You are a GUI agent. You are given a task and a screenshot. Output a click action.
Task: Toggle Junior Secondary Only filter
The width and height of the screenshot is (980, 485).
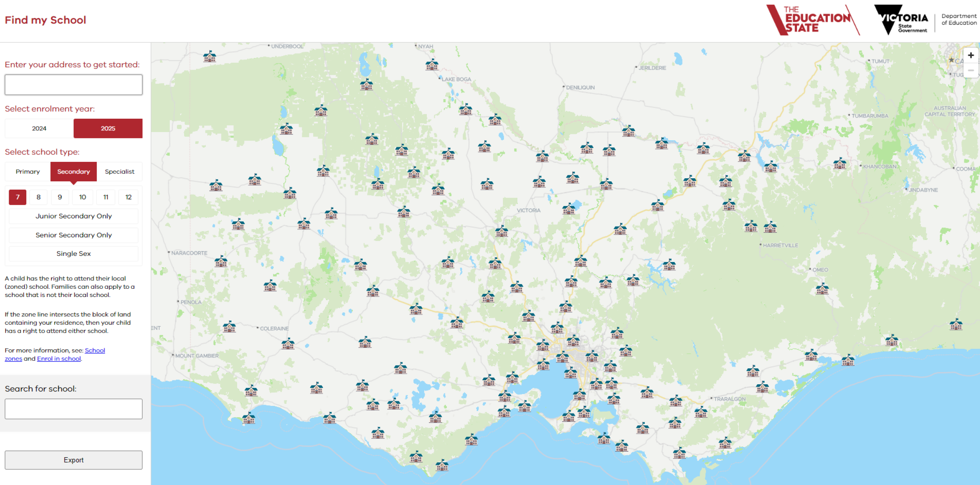click(x=74, y=216)
